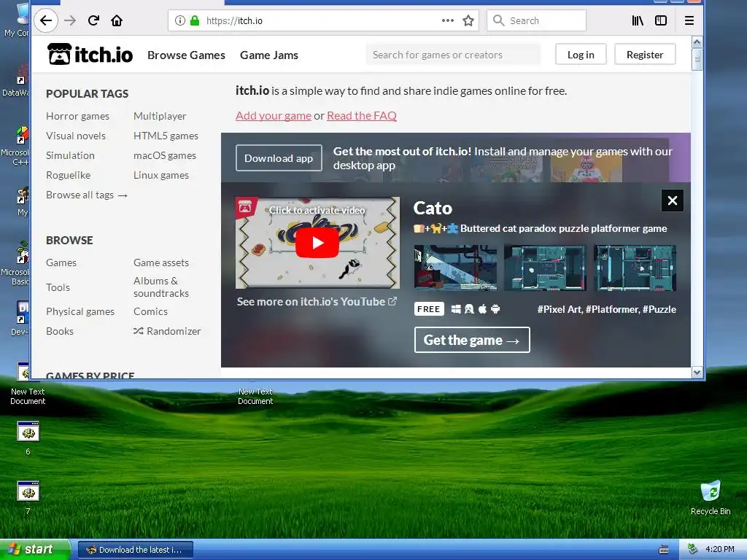Screen dimensions: 747x560
Task: Browse the Books category
Action: pyautogui.click(x=60, y=331)
